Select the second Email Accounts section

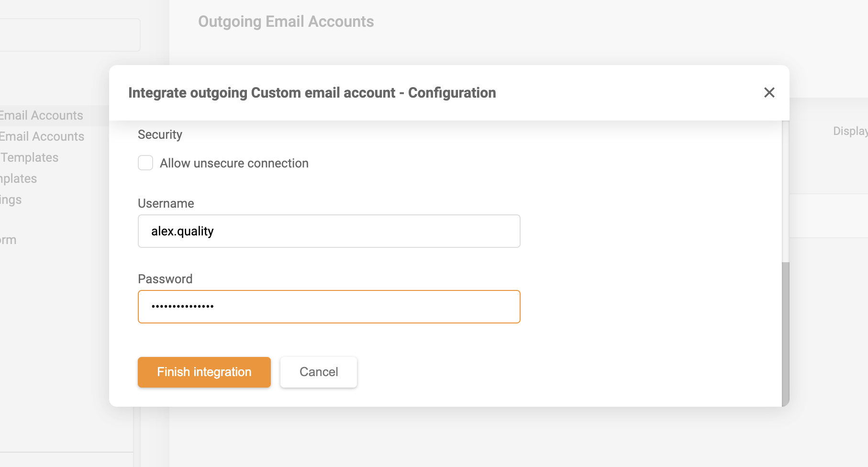click(x=42, y=136)
